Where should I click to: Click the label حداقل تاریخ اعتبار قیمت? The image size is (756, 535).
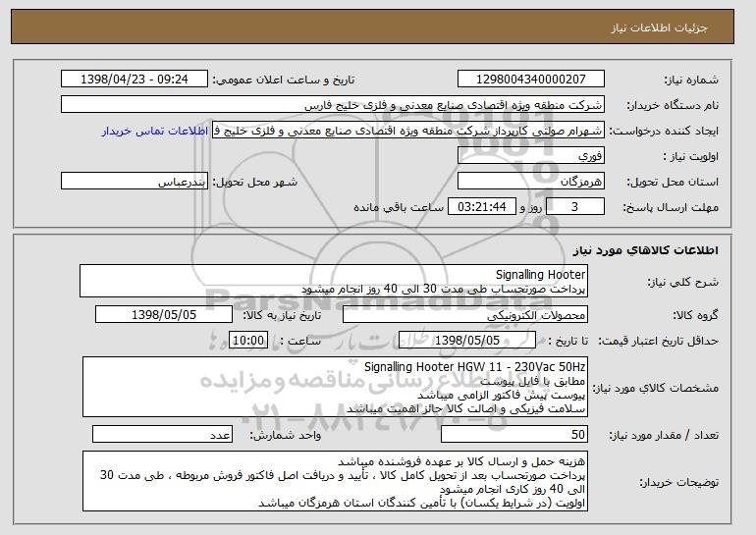coord(659,342)
